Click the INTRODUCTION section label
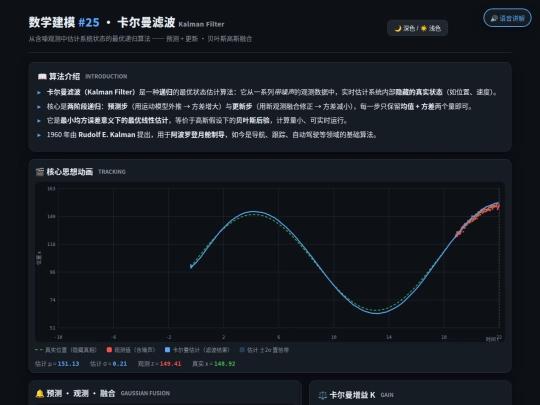Viewport: 540px width, 405px height. tap(106, 76)
